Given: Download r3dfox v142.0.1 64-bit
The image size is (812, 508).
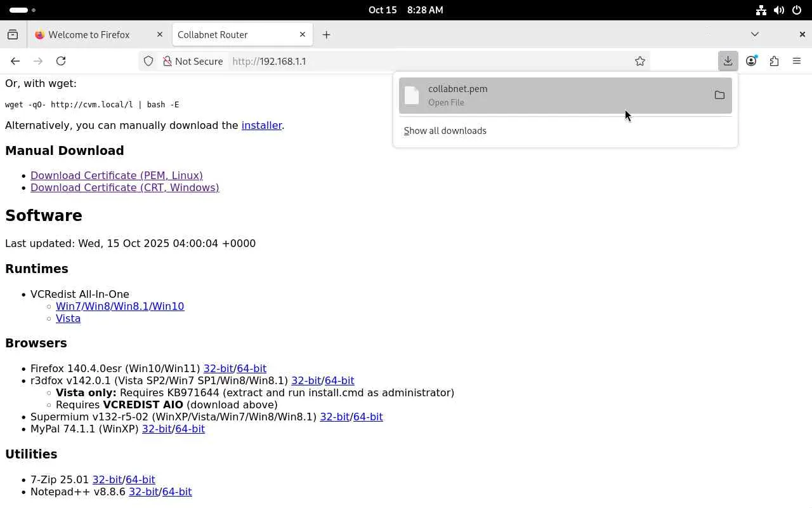Looking at the screenshot, I should 339,380.
